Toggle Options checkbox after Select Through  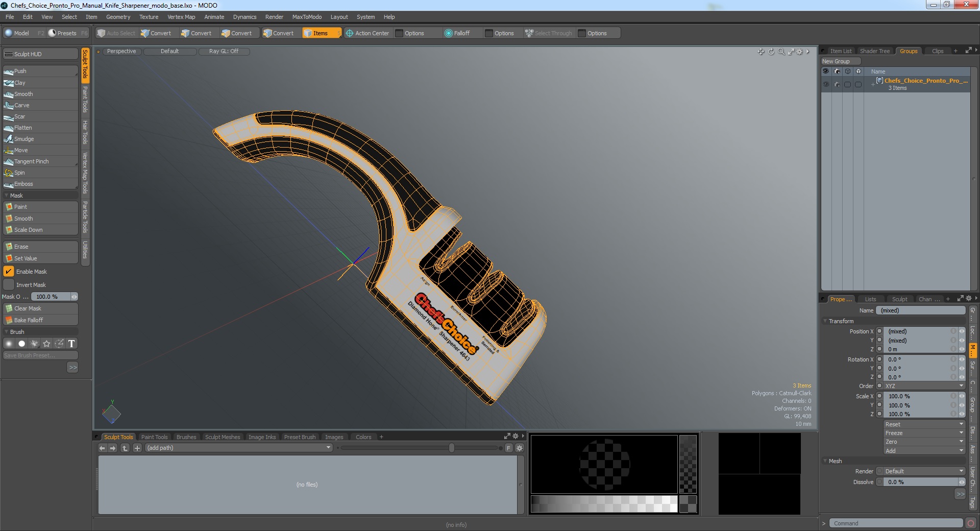click(x=582, y=33)
